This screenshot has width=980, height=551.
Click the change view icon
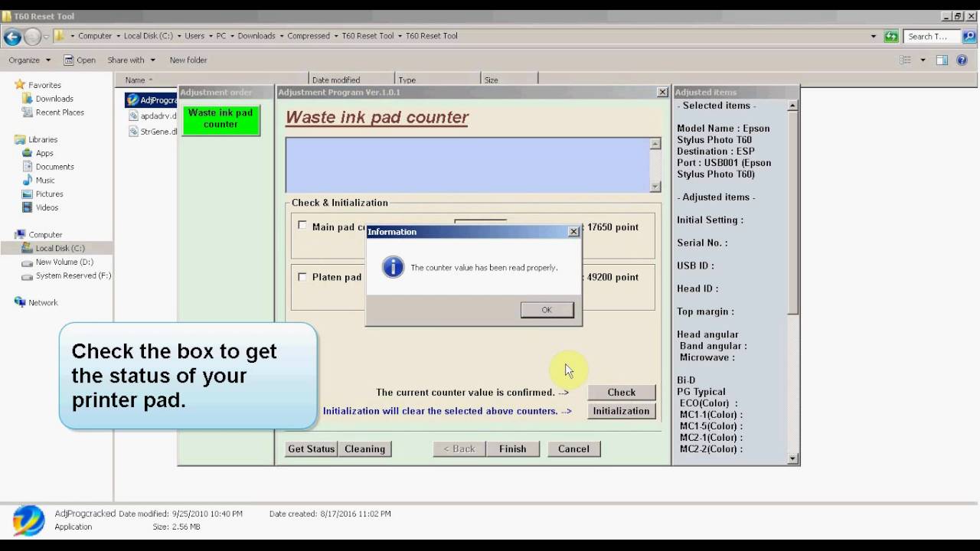coord(906,60)
